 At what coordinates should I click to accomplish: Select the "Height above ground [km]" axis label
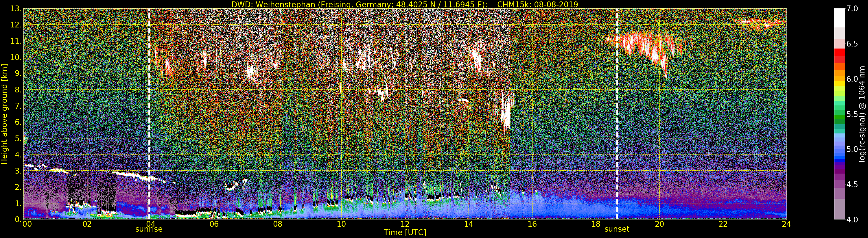(4, 114)
